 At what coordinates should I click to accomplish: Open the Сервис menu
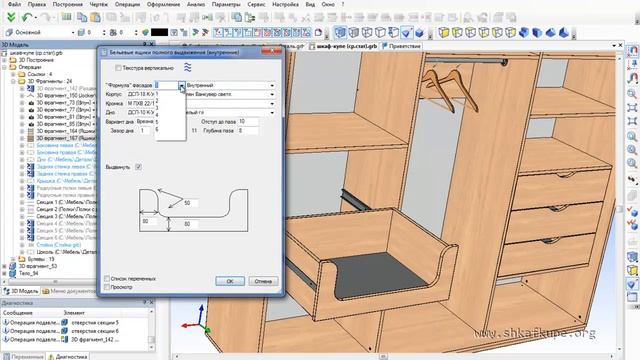[x=256, y=4]
